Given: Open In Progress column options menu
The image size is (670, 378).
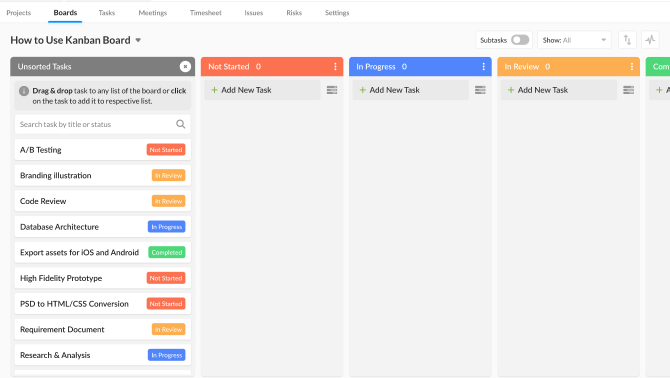Looking at the screenshot, I should 483,67.
